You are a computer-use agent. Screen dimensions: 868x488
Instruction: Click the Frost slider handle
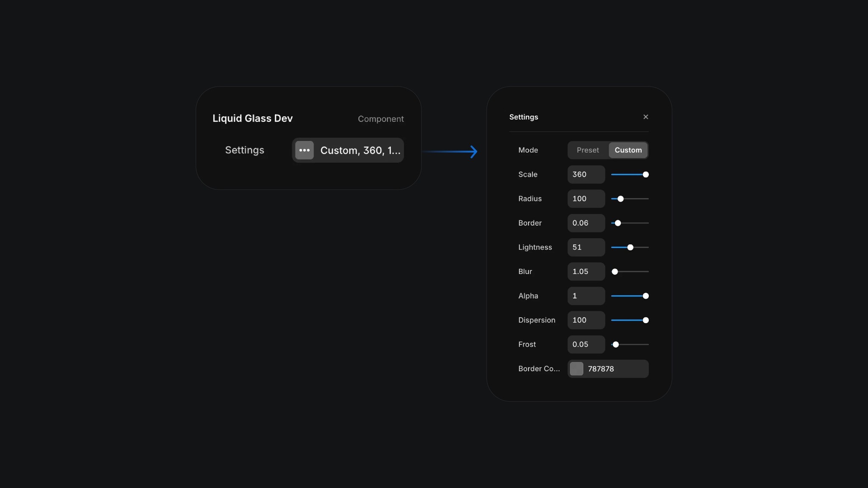click(x=616, y=344)
